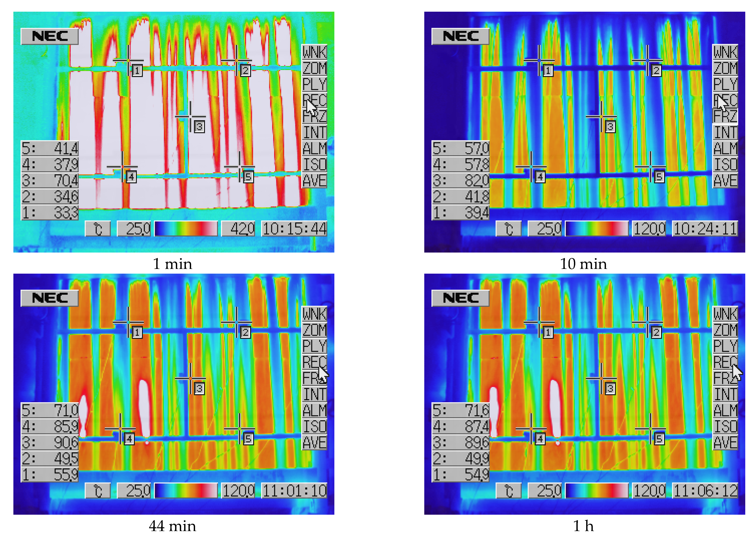Image resolution: width=756 pixels, height=542 pixels.
Task: Click the °C unit icon in the 1 h image
Action: pyautogui.click(x=508, y=491)
